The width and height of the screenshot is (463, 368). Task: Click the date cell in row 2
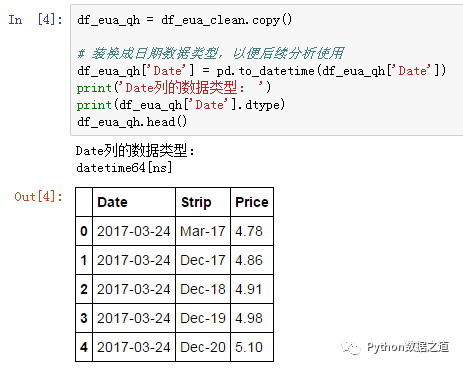(134, 289)
